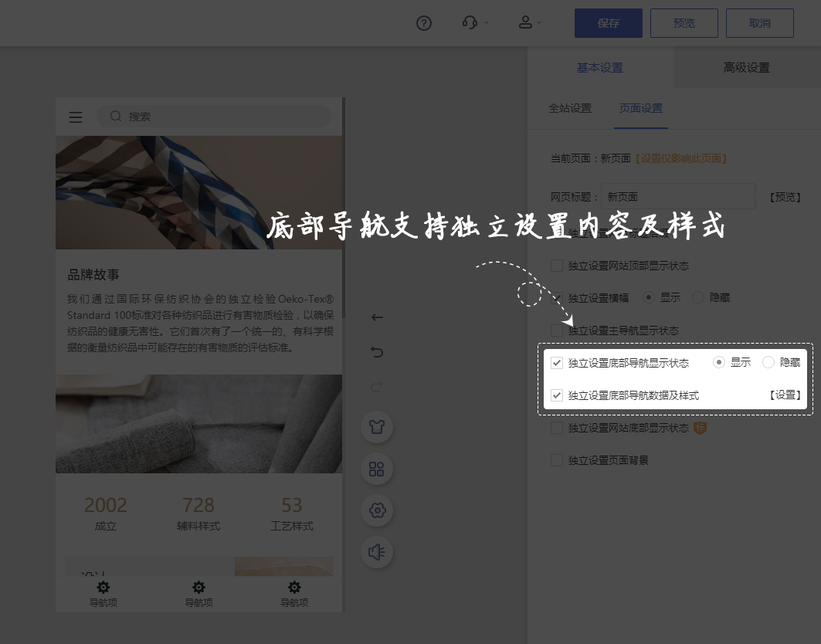Open the user account icon
Screen dimensions: 821x644
click(x=525, y=22)
